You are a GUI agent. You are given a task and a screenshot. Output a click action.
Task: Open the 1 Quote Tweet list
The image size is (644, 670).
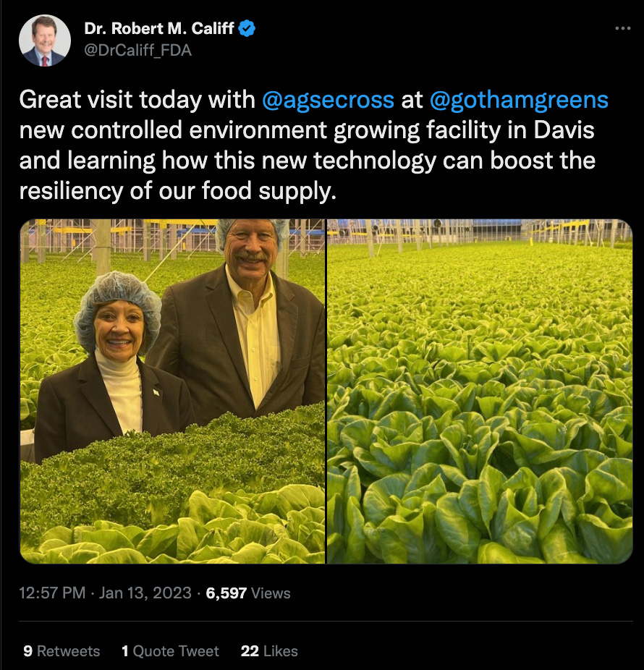170,651
